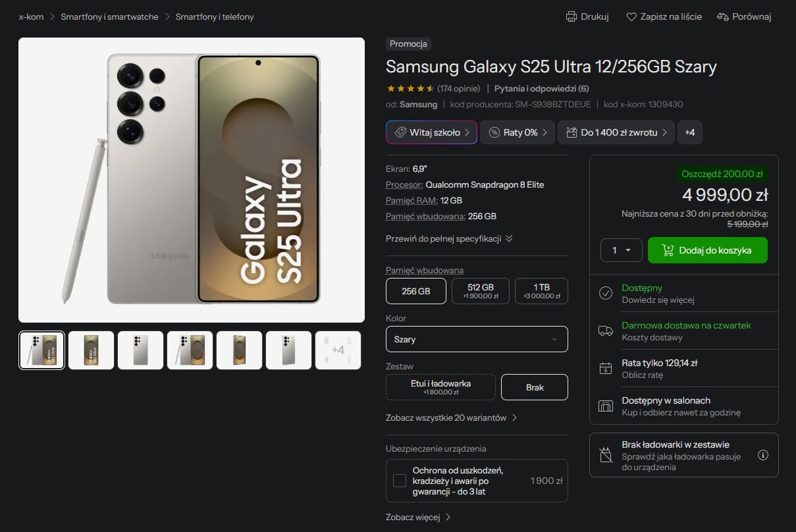This screenshot has height=532, width=796.
Task: Select the third thumbnail showing phone back
Action: pyautogui.click(x=140, y=350)
